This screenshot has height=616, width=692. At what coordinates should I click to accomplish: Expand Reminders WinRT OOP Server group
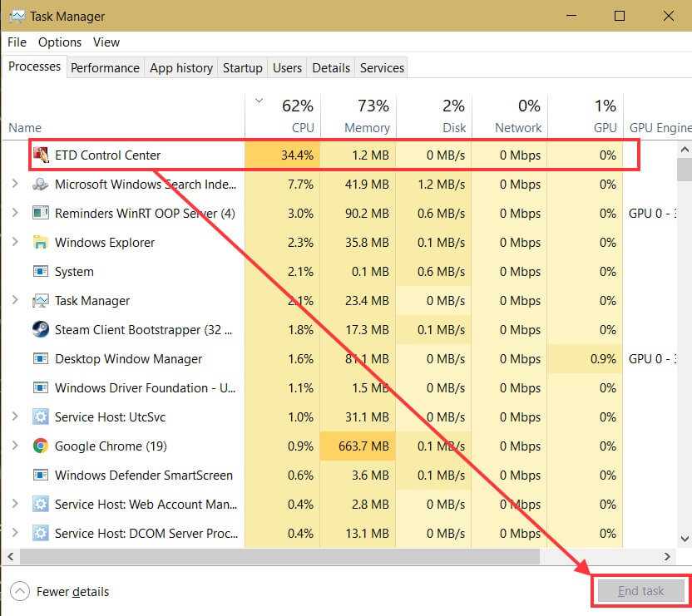tap(15, 214)
